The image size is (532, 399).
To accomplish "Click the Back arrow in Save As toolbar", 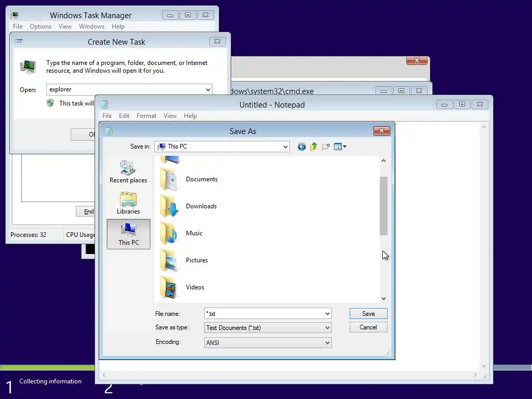I will coord(302,147).
